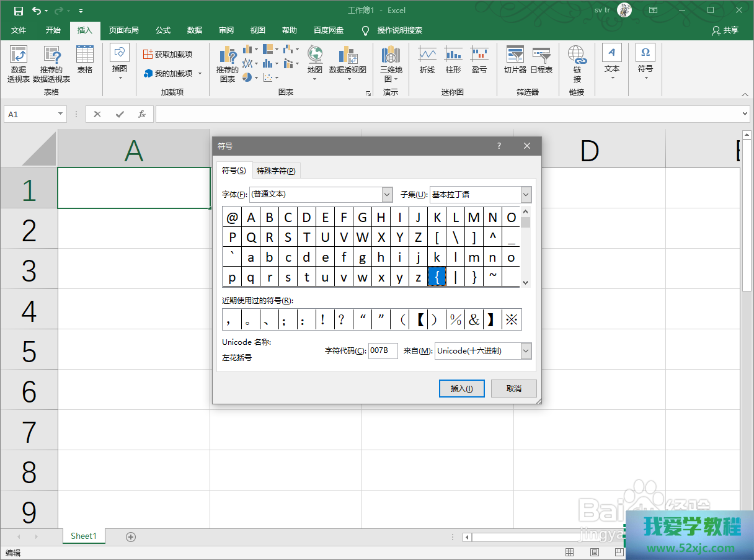Insert a Slicer (切片器)
This screenshot has height=560, width=754.
(x=515, y=60)
